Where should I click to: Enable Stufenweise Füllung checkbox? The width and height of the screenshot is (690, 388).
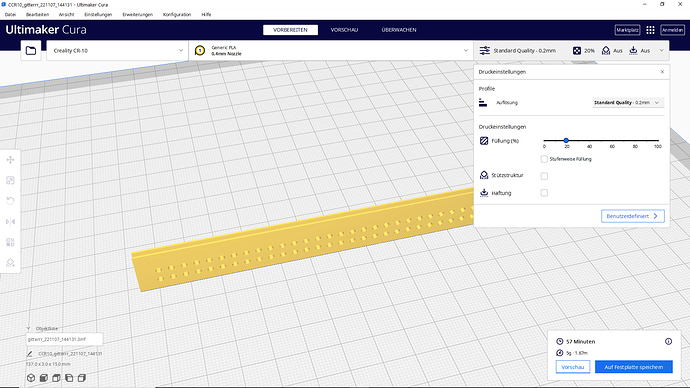(544, 159)
